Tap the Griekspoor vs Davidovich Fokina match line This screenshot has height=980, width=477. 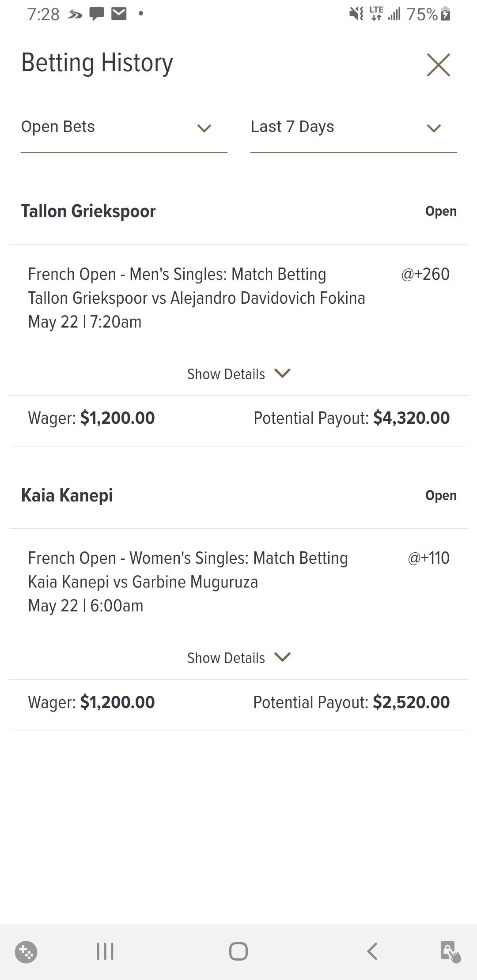[197, 298]
